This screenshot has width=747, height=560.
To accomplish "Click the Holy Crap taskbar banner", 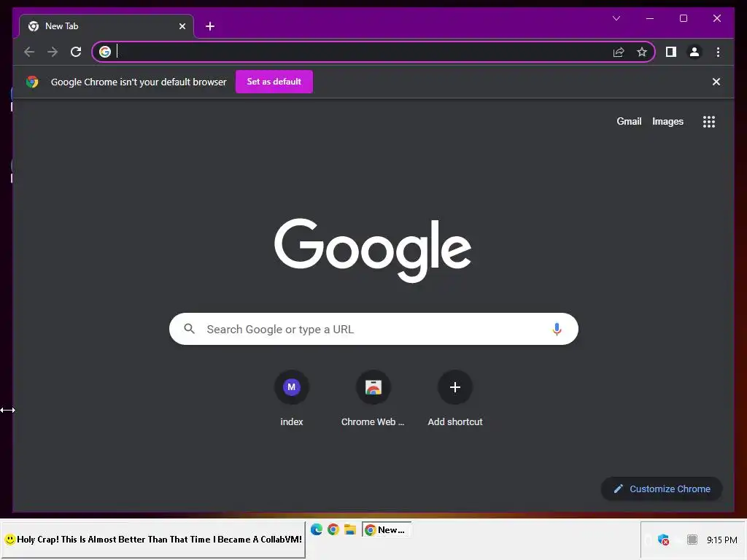I will pos(153,540).
